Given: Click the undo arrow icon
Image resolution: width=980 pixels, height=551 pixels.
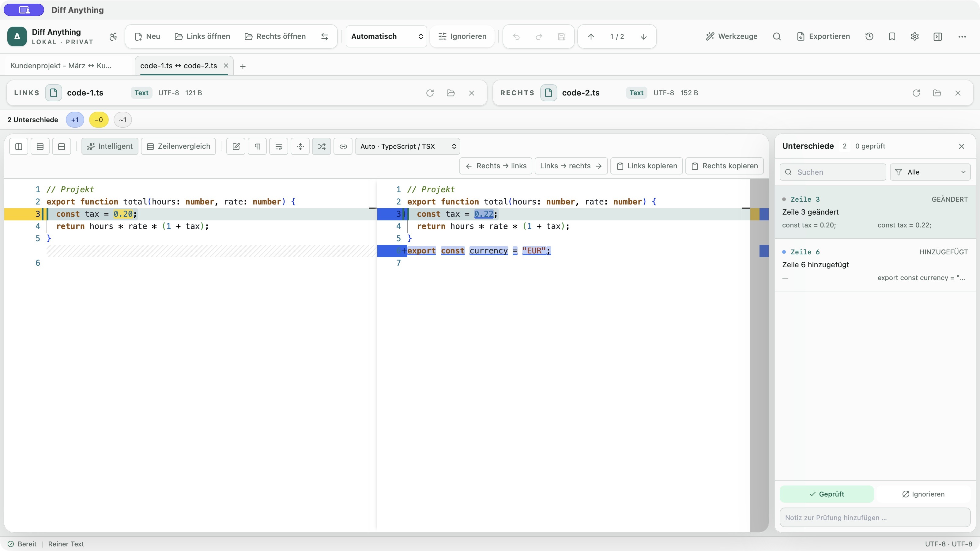Looking at the screenshot, I should point(516,36).
